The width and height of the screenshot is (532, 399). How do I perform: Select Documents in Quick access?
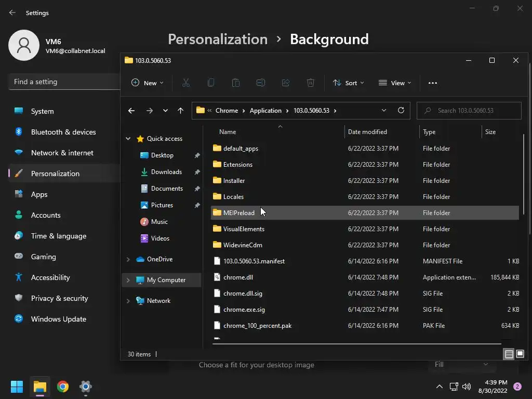[167, 189]
